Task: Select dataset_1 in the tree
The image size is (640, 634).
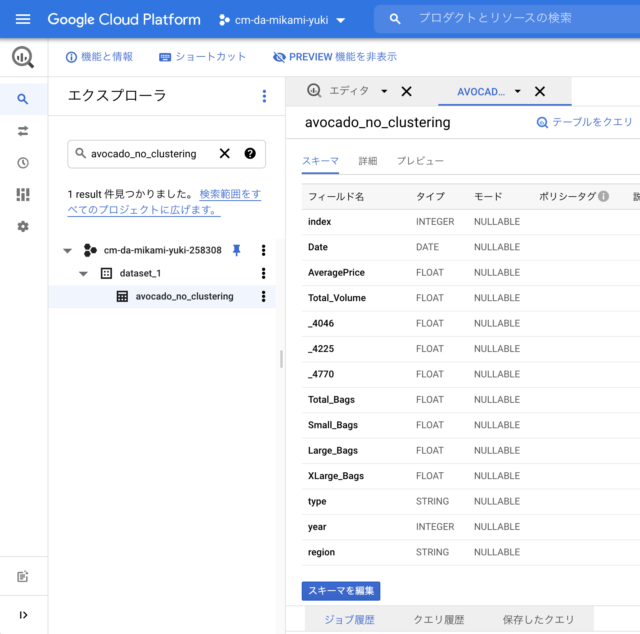Action: (x=140, y=273)
